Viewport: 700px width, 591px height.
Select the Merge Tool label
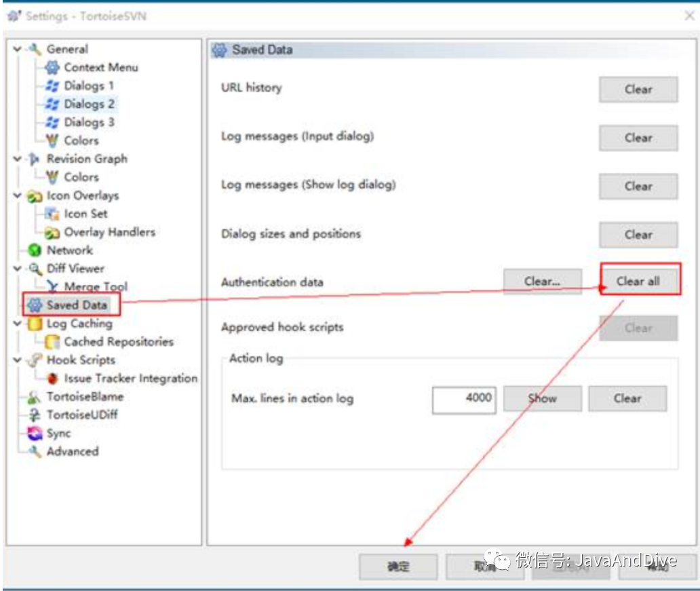pyautogui.click(x=96, y=286)
